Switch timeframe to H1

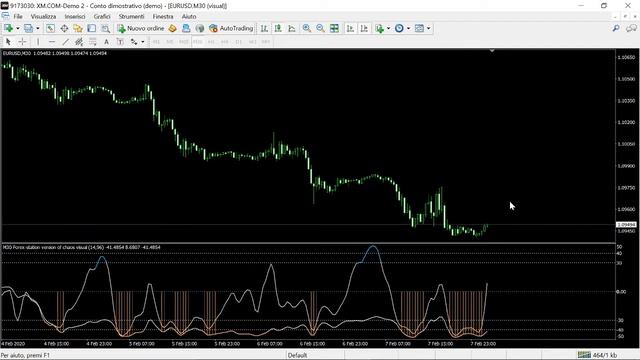(x=211, y=42)
